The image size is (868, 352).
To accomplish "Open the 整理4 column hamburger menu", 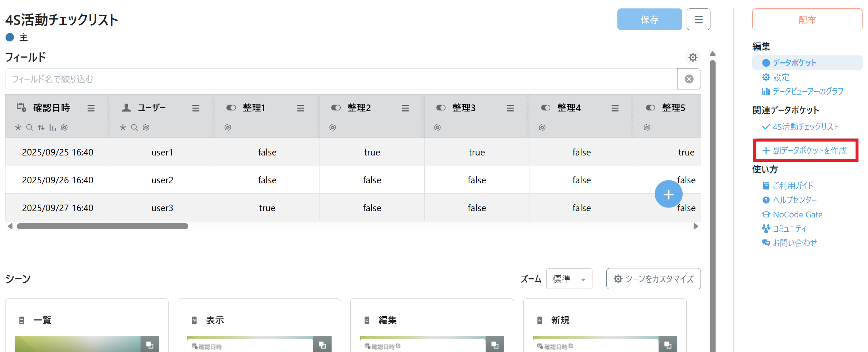I will (615, 108).
